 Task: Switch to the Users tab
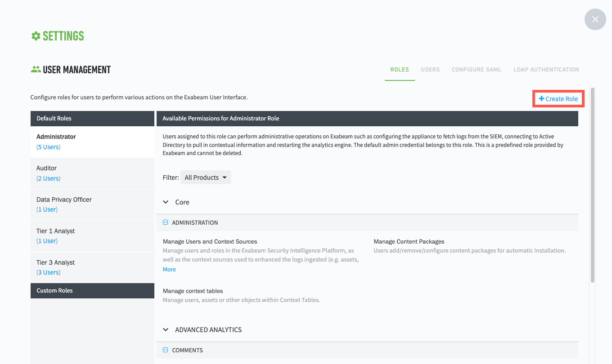pyautogui.click(x=430, y=70)
